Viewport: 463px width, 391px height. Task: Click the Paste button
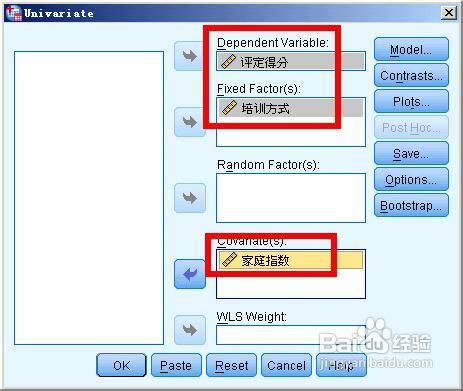coord(176,365)
